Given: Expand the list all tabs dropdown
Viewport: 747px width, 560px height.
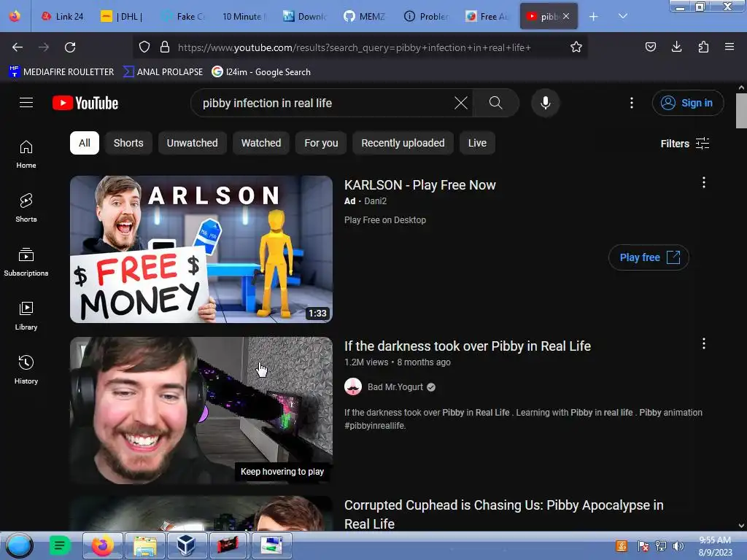Looking at the screenshot, I should click(623, 16).
